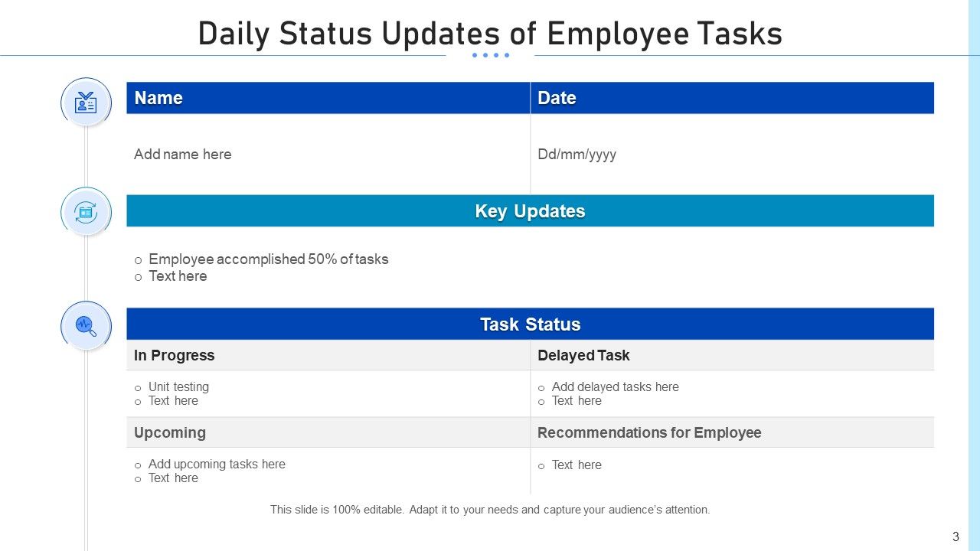Click 'Add upcoming tasks here' text
This screenshot has width=980, height=551.
coord(217,465)
